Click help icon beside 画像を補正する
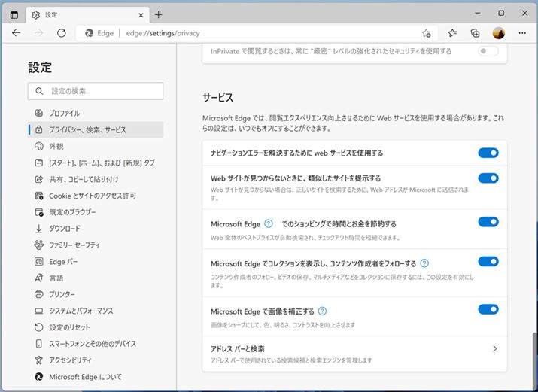Viewport: 538px width, 392px height. 322,311
